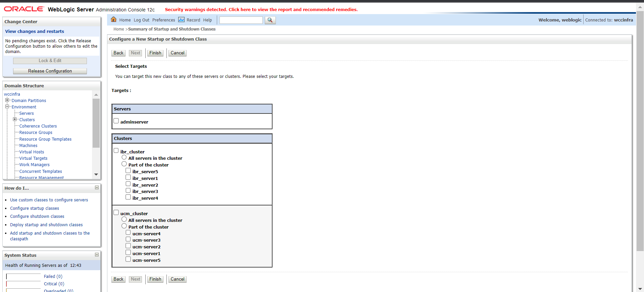Click the search input field
This screenshot has height=292, width=644.
(241, 20)
